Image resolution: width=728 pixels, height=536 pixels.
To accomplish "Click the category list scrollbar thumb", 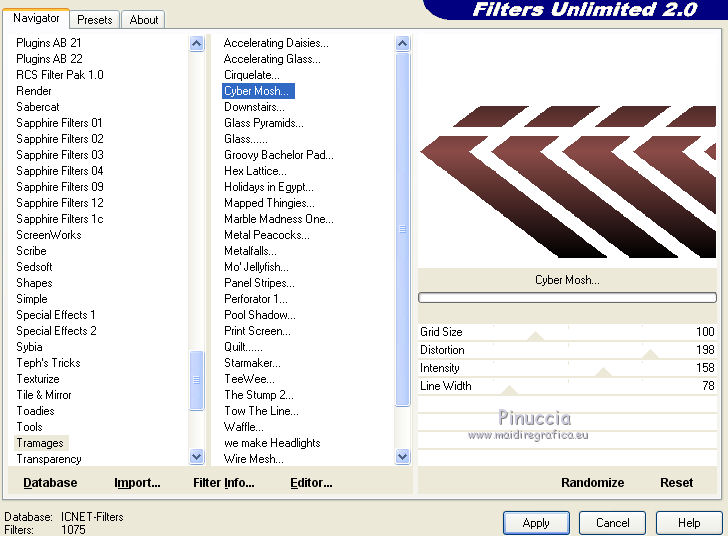I will [197, 380].
